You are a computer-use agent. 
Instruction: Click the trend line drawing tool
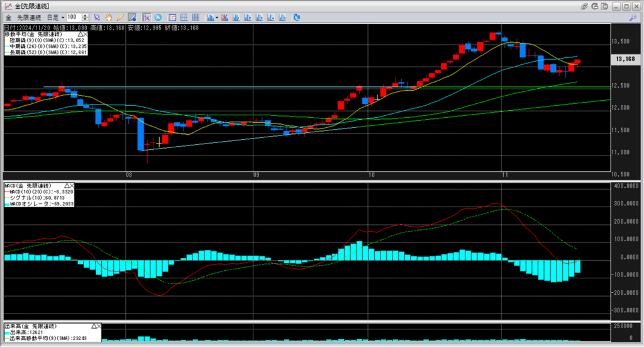tap(133, 17)
